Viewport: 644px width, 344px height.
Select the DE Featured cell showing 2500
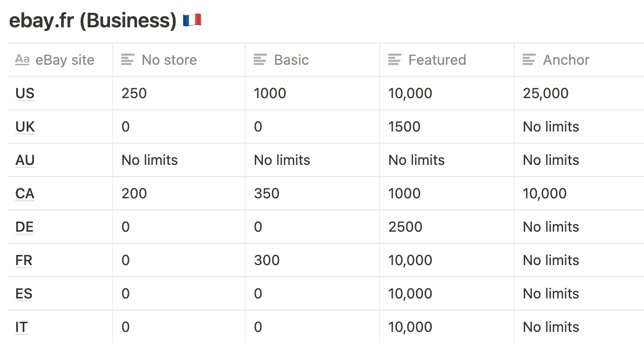coord(447,227)
